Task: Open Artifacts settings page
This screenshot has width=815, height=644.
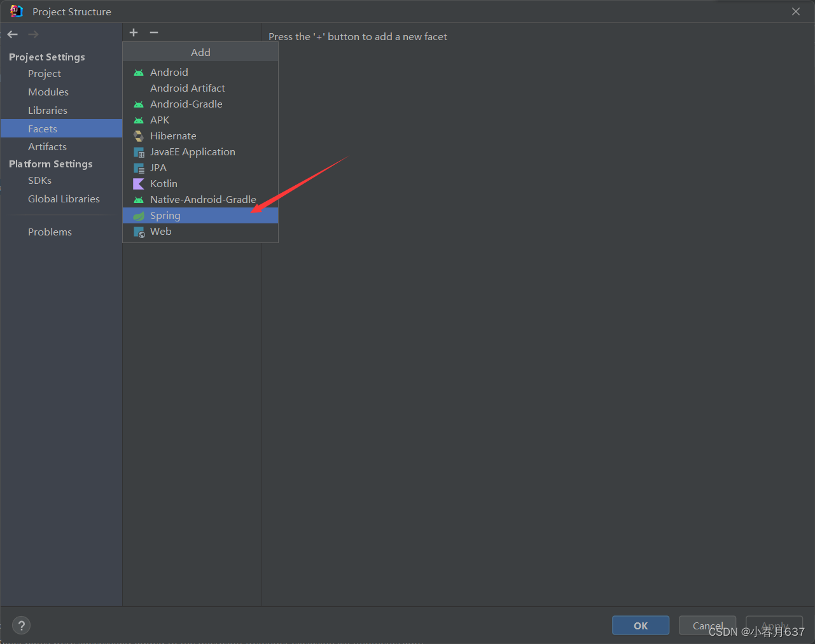Action: 61,147
